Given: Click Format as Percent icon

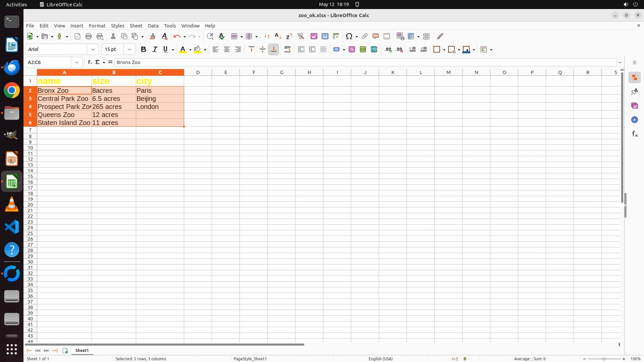Looking at the screenshot, I should [x=352, y=49].
